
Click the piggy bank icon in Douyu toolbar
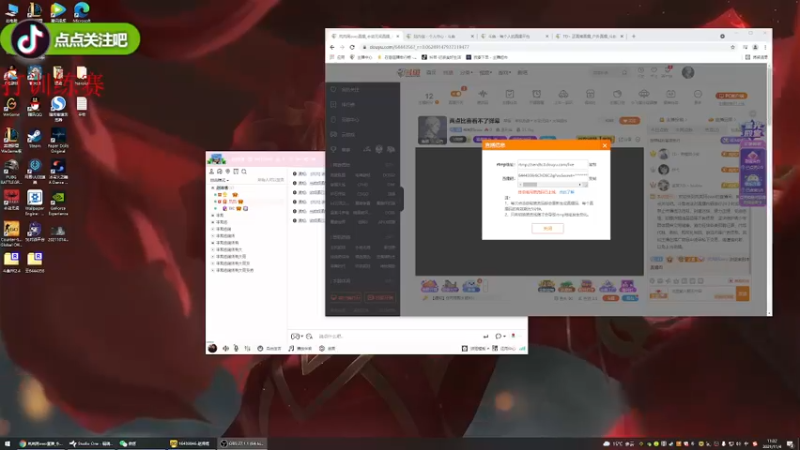(617, 96)
